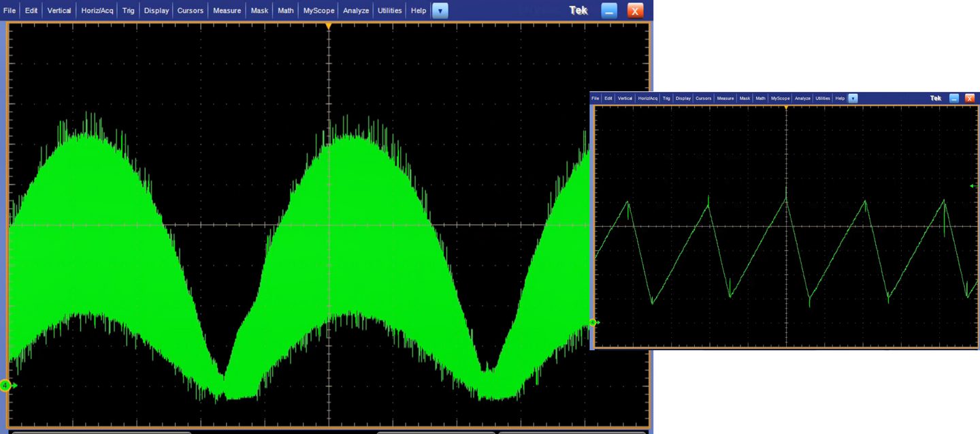
Task: Open Utilities menu in large scope window
Action: pyautogui.click(x=390, y=10)
